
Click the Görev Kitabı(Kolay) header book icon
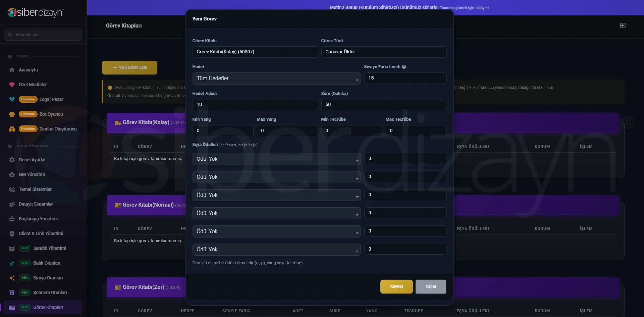(118, 123)
